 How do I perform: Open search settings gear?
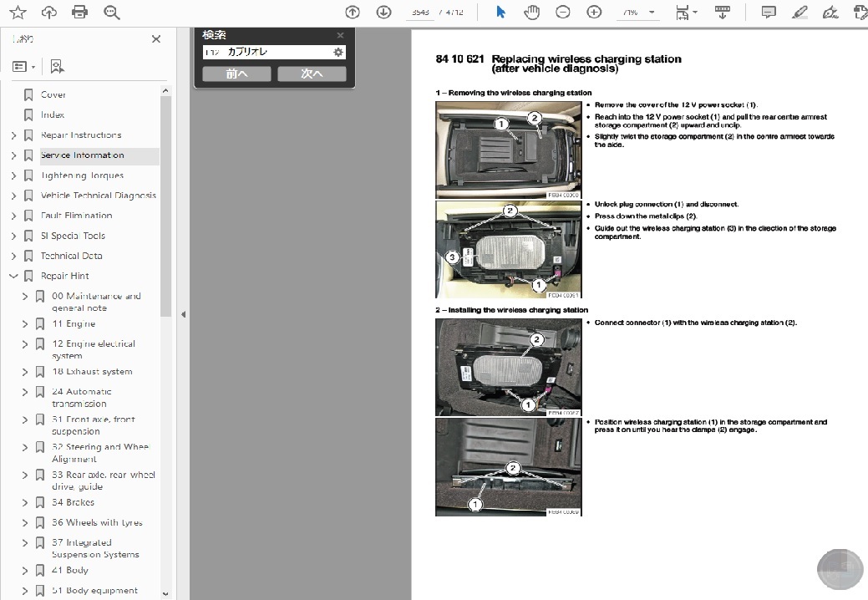pos(338,52)
